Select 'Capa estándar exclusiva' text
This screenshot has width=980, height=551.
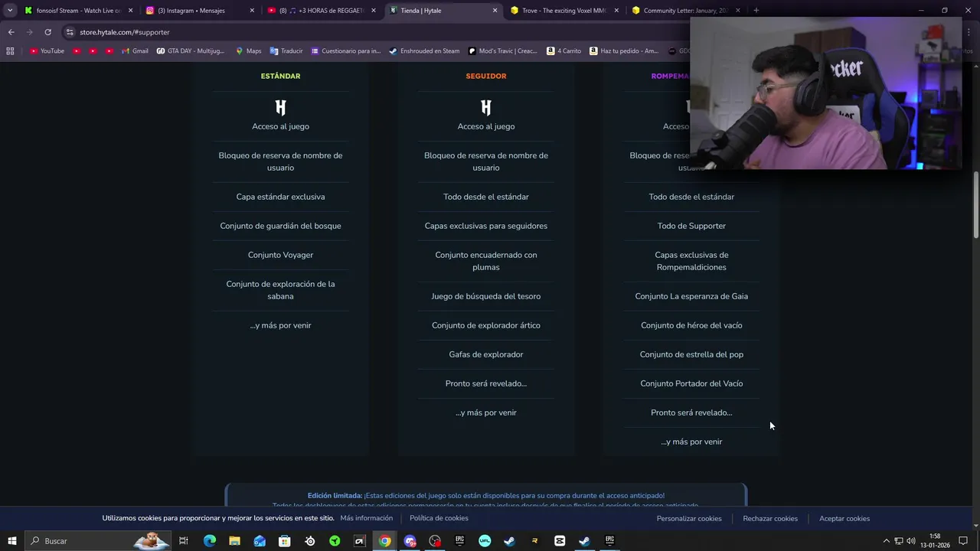pyautogui.click(x=280, y=197)
